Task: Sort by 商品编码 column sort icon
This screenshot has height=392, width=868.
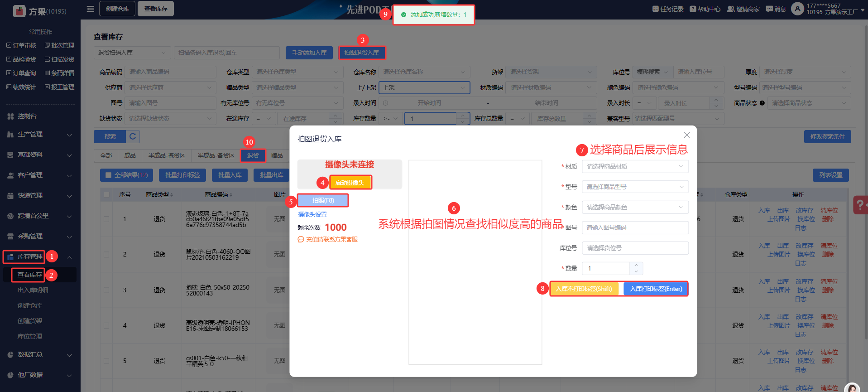Action: click(x=231, y=195)
